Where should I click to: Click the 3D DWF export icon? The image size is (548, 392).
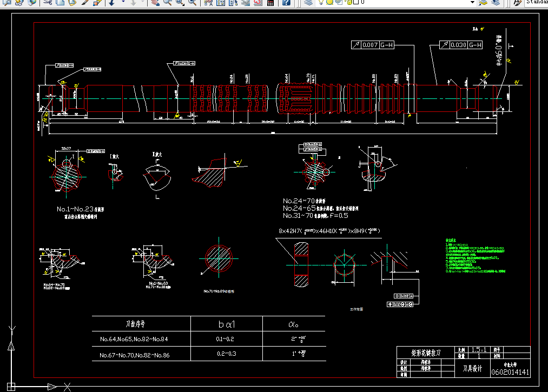(32, 2)
